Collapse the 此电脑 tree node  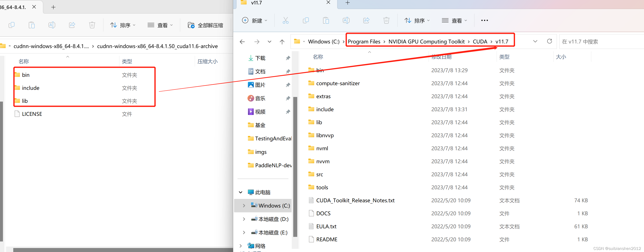(x=241, y=192)
